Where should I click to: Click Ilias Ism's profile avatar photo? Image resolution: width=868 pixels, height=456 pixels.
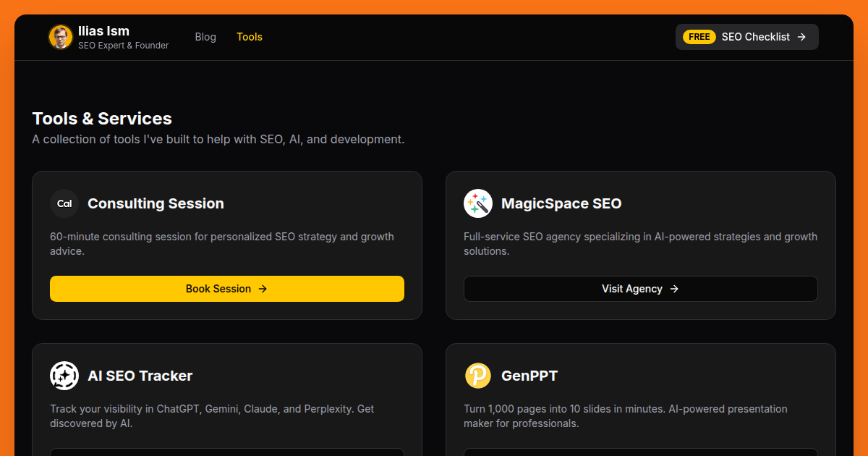pyautogui.click(x=60, y=36)
